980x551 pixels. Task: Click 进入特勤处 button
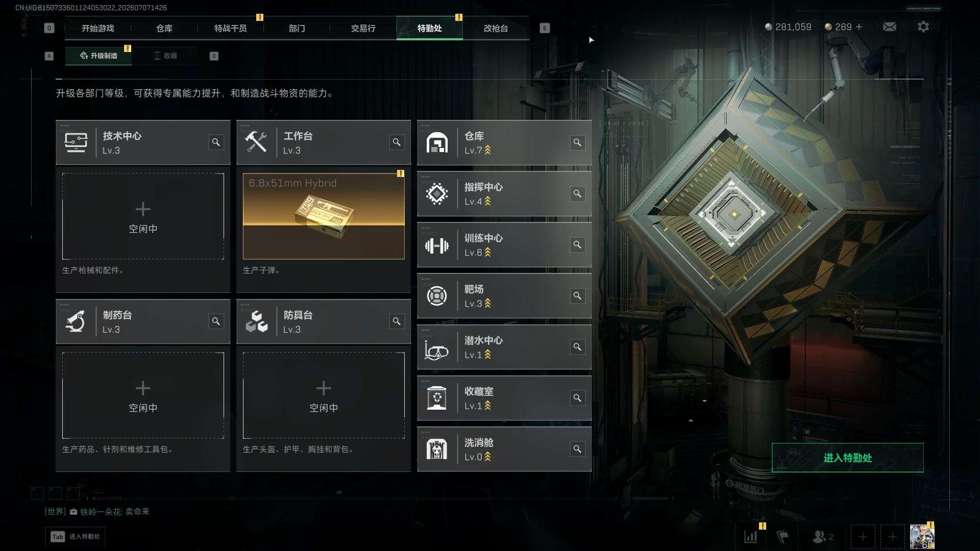pyautogui.click(x=847, y=458)
